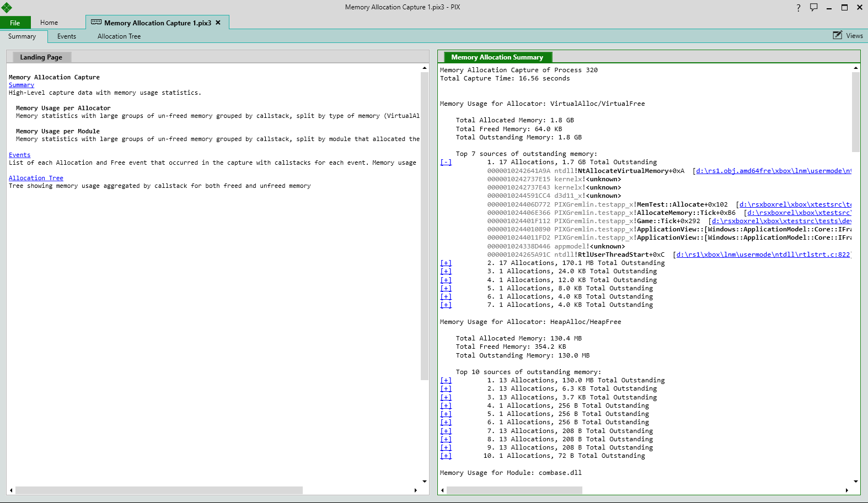Click the PIX application logo icon
868x503 pixels.
(x=7, y=7)
